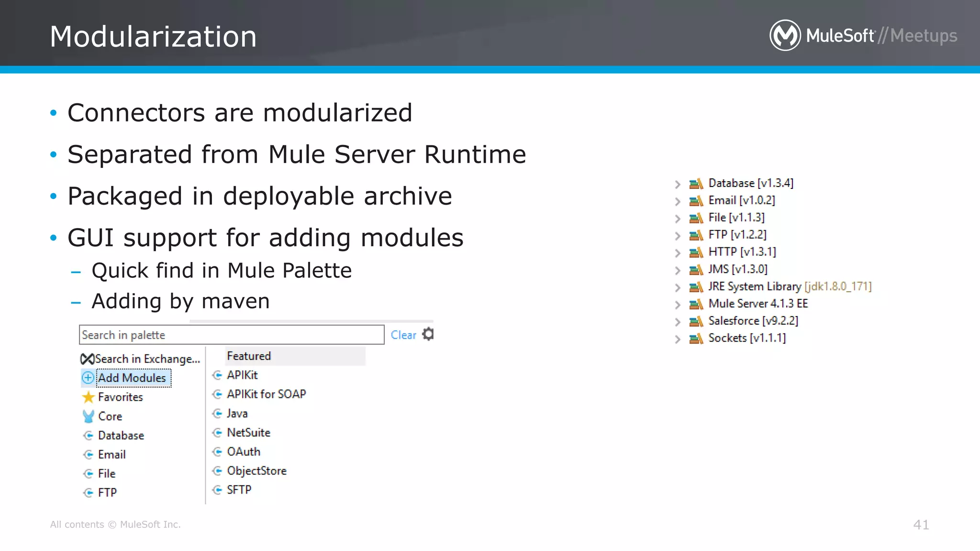Click the Salesforce library icon in tree
Screen dimensions: 980x551
tap(696, 321)
